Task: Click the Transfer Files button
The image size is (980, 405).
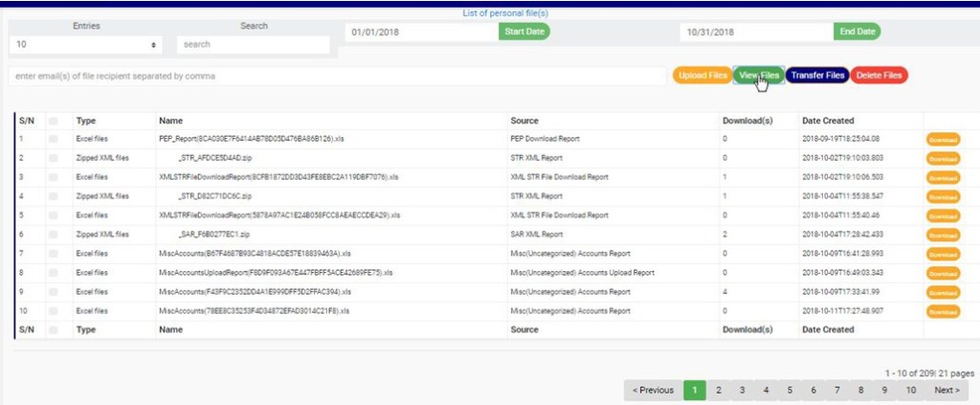Action: 817,76
